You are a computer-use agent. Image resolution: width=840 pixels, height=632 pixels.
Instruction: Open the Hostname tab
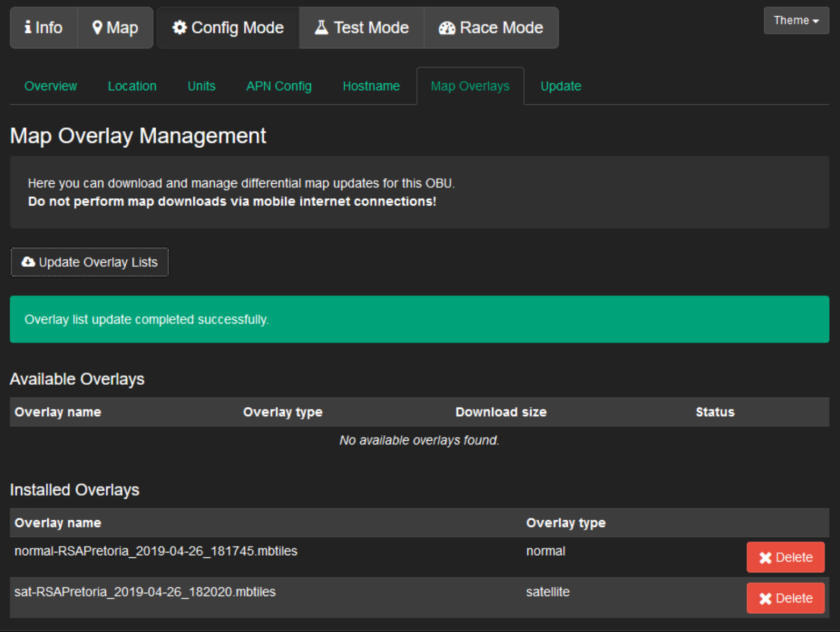click(x=371, y=86)
